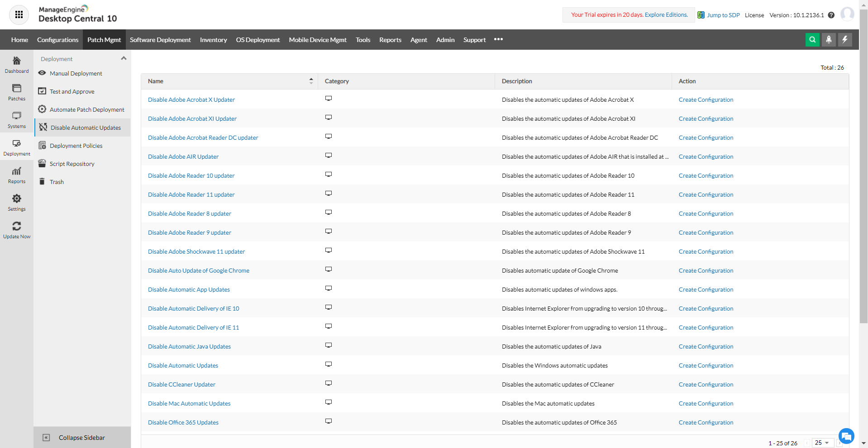
Task: Click Create Configuration for Disable Automatic Java Updates
Action: tap(706, 346)
